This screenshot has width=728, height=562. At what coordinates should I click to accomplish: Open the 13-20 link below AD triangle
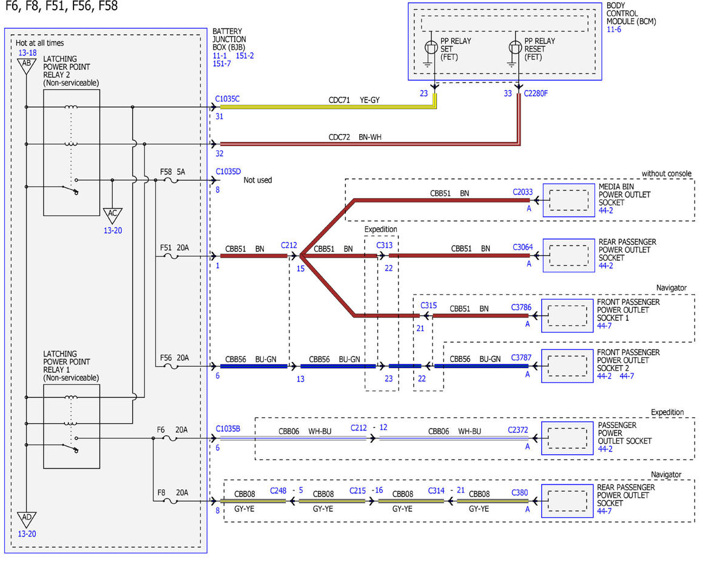[27, 534]
